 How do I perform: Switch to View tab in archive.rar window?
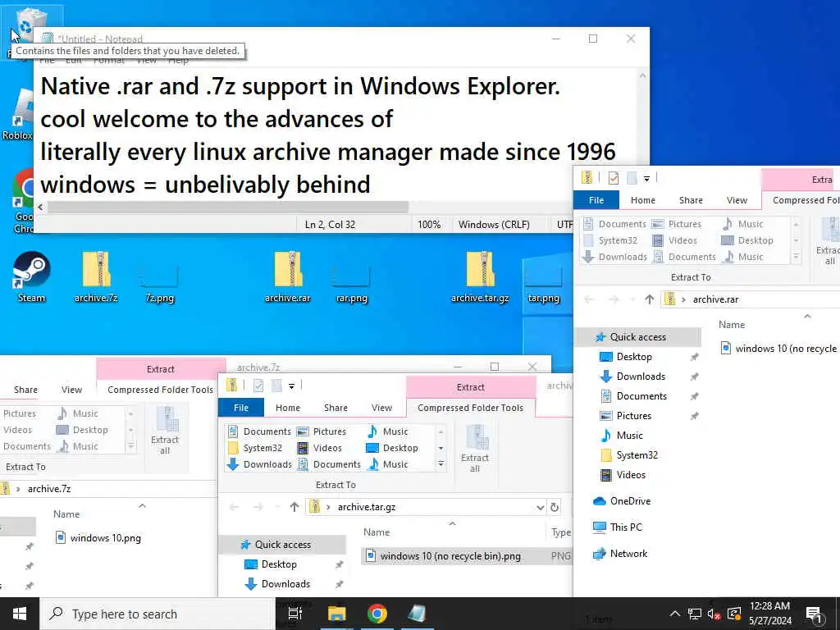[x=737, y=200]
